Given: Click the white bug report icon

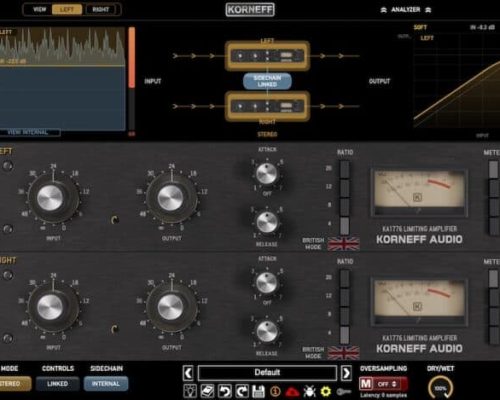Looking at the screenshot, I should [310, 391].
